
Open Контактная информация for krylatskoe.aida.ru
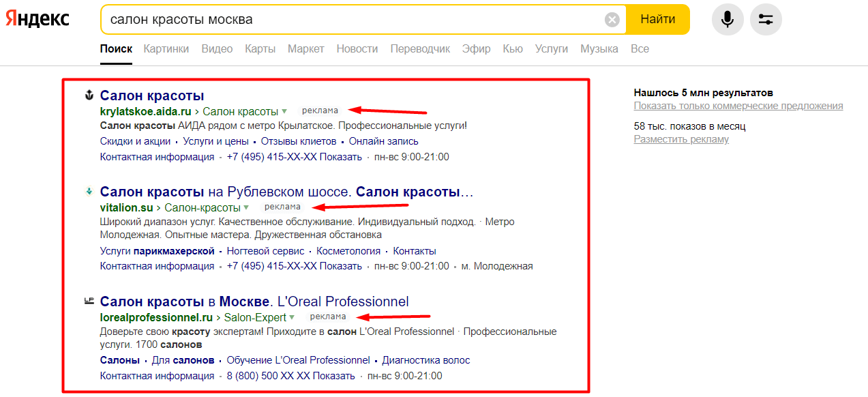click(158, 157)
